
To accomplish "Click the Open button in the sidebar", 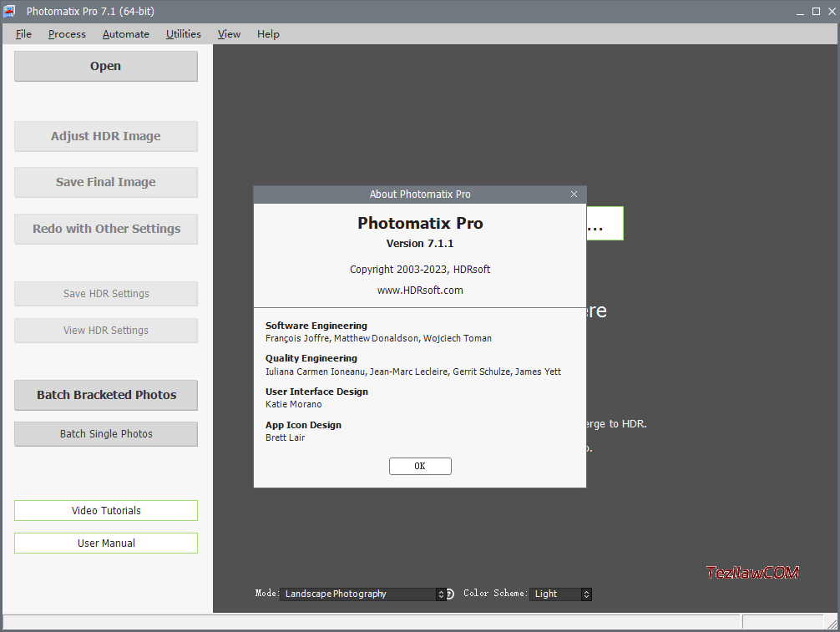I will [x=106, y=66].
